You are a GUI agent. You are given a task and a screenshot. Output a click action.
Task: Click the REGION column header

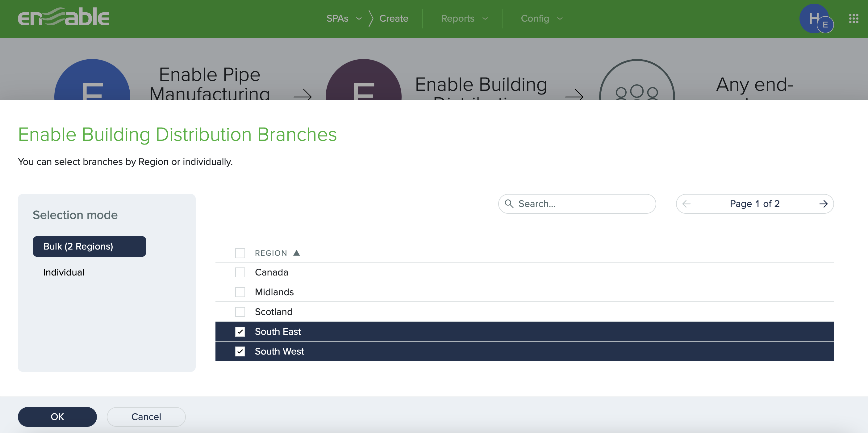point(271,253)
